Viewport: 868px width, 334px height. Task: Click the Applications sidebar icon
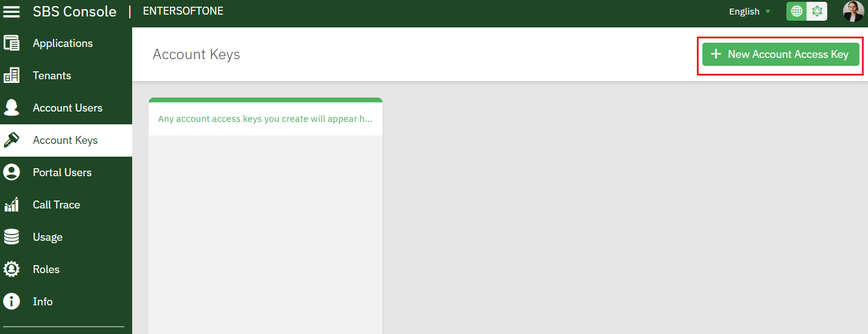(x=12, y=43)
